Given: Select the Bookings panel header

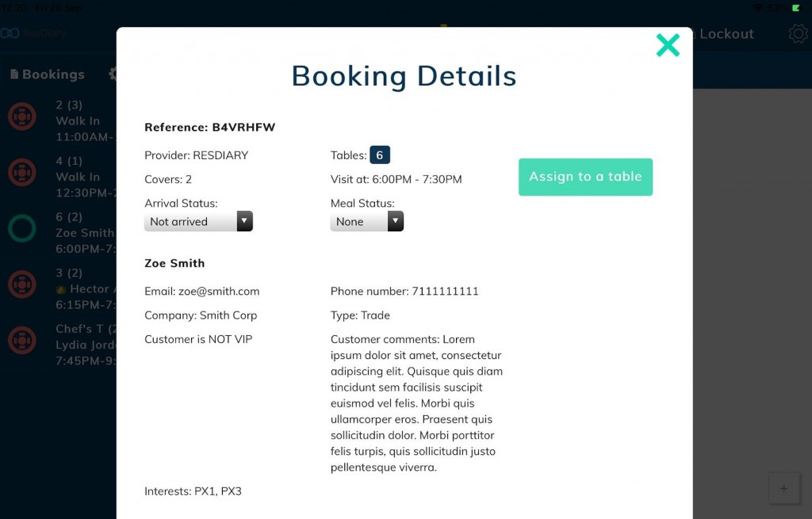Looking at the screenshot, I should [53, 74].
